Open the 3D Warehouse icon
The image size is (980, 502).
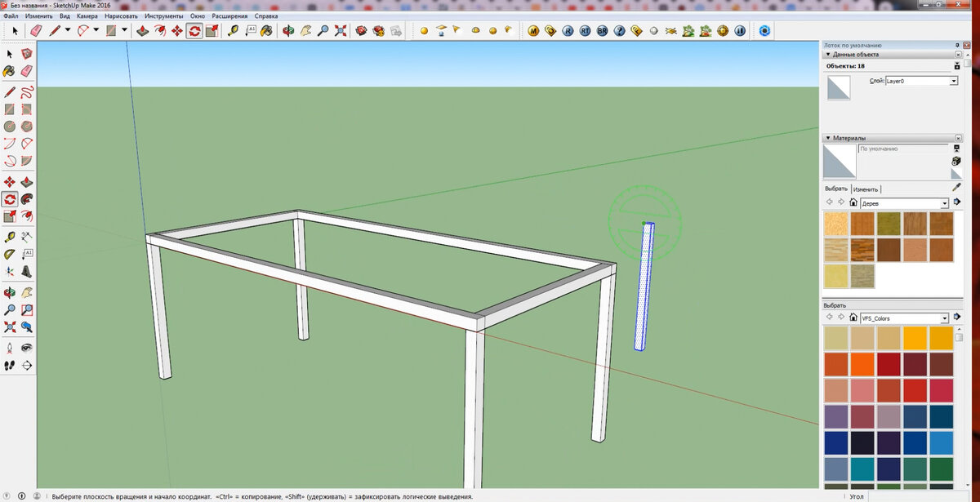[360, 30]
